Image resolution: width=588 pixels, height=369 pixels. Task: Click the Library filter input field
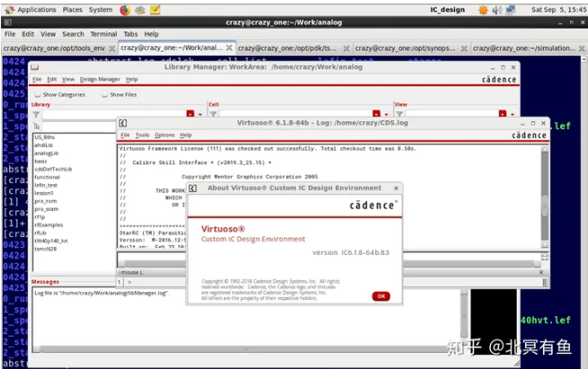tap(114, 114)
